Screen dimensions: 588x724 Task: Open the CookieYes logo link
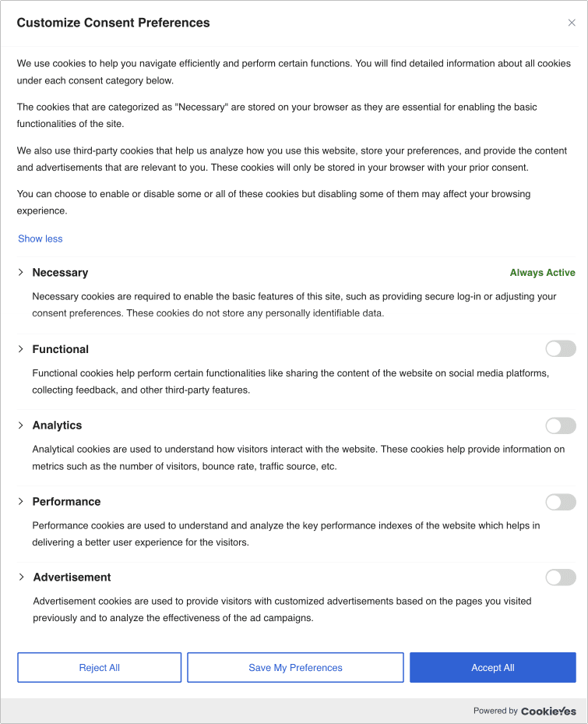[x=548, y=711]
